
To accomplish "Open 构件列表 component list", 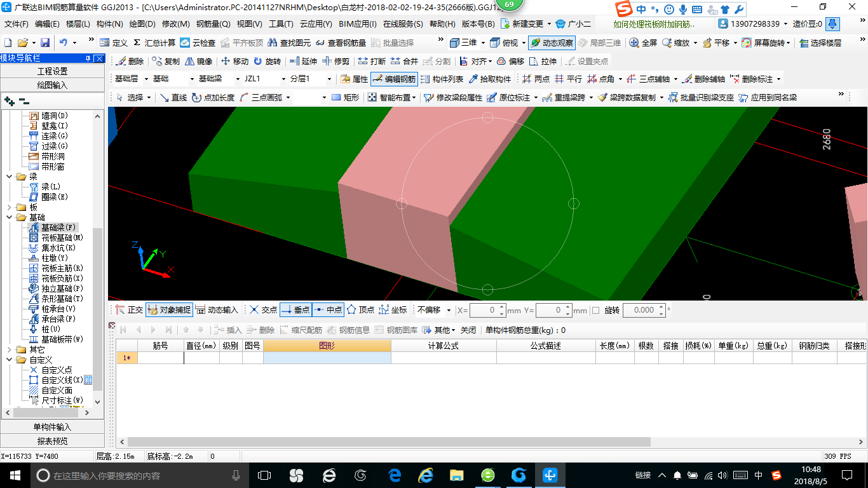I will (442, 79).
